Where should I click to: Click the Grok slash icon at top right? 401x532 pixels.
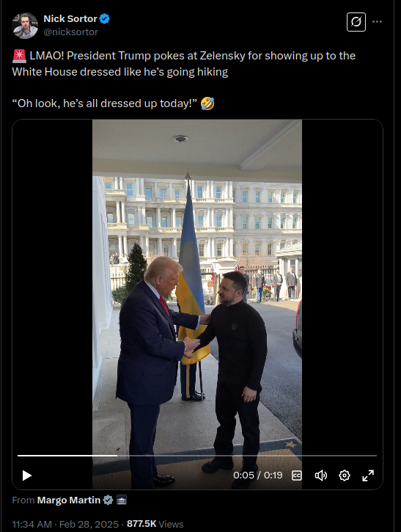(356, 22)
